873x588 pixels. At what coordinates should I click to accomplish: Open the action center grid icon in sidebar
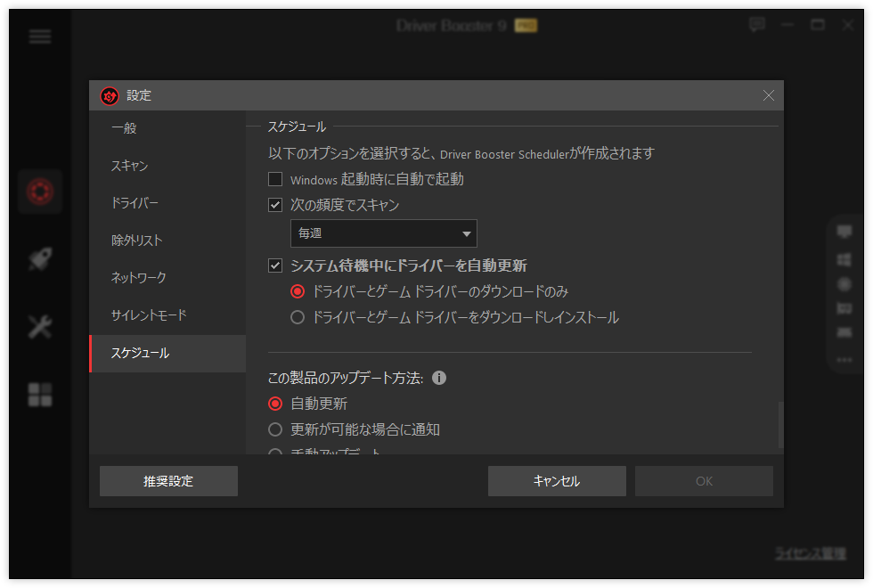pos(40,394)
